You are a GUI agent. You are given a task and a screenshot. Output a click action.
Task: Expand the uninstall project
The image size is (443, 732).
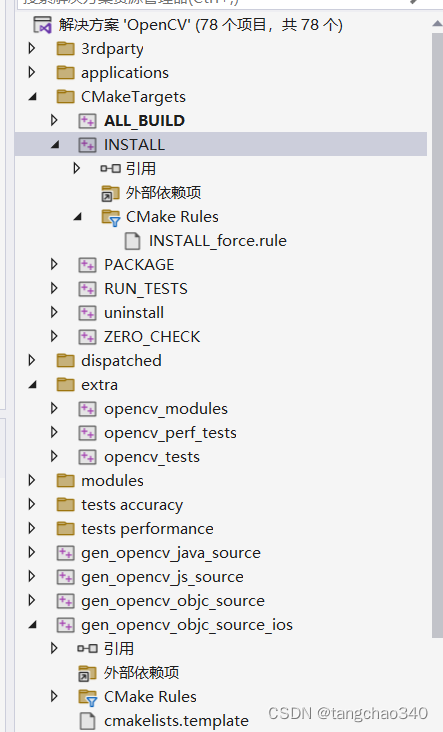54,312
